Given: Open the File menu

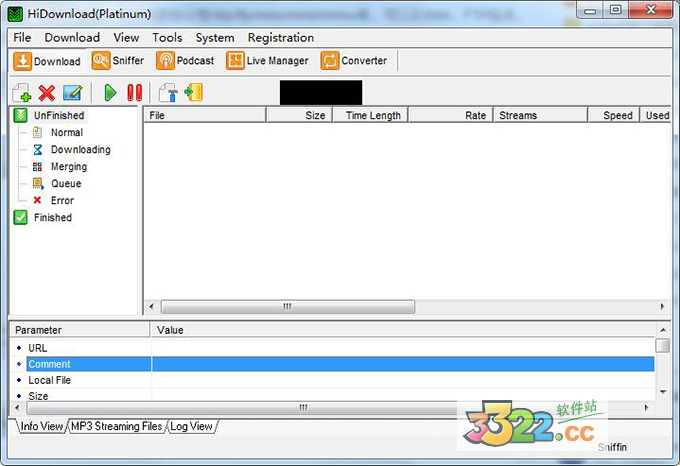Looking at the screenshot, I should [x=22, y=38].
